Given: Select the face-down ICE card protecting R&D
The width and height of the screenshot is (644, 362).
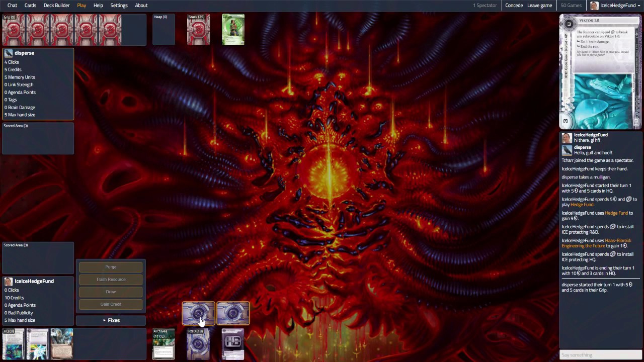Looking at the screenshot, I should [x=198, y=313].
